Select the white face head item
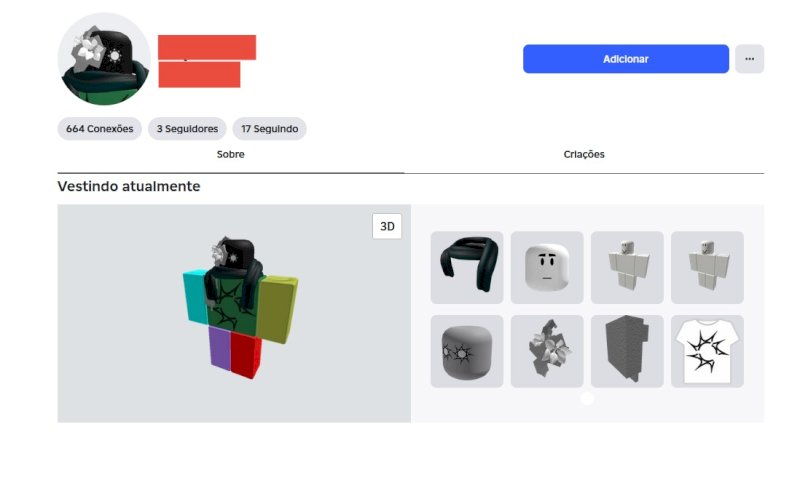 [547, 267]
